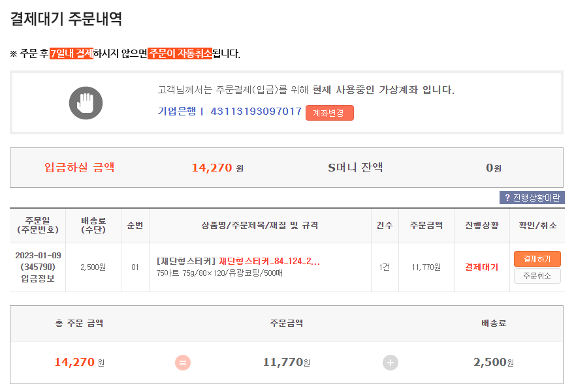The width and height of the screenshot is (574, 392).
Task: Click the 750아트 75g specification text
Action: [182, 273]
